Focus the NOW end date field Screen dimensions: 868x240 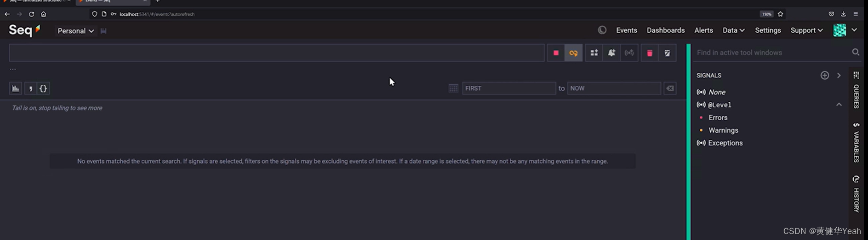click(614, 88)
